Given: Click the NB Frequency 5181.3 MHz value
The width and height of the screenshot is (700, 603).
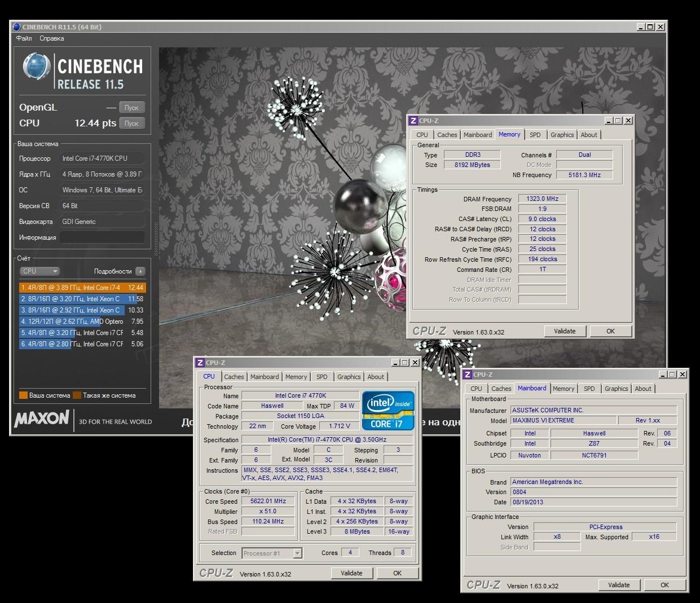Looking at the screenshot, I should 584,175.
